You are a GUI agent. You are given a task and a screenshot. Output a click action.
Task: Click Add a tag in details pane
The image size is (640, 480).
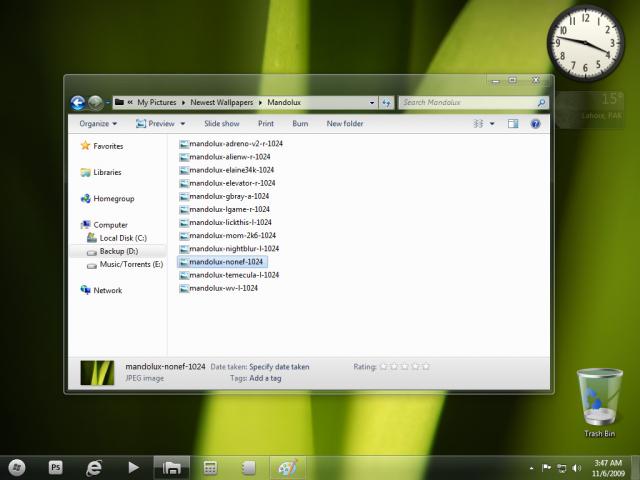coord(265,378)
